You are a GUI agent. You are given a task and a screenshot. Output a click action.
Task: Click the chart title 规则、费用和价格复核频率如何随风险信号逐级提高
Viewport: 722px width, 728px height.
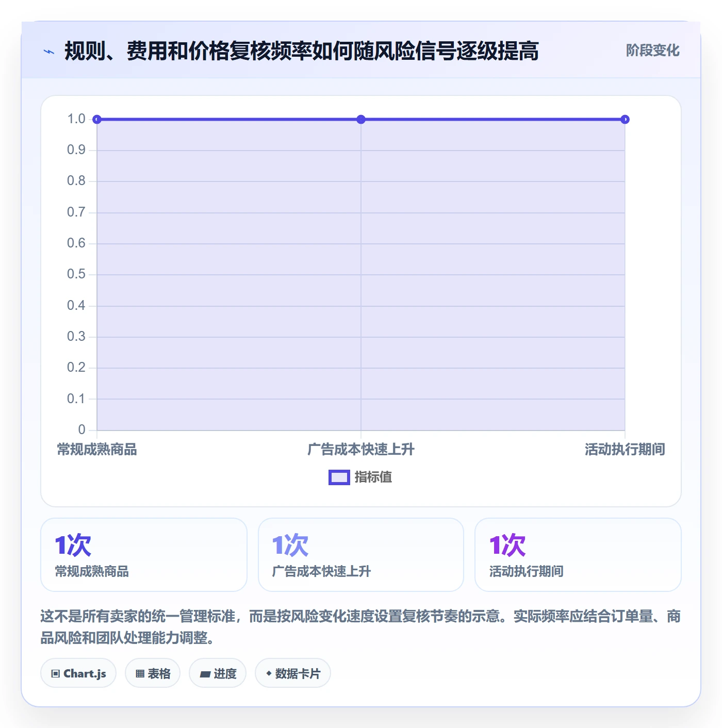coord(302,51)
